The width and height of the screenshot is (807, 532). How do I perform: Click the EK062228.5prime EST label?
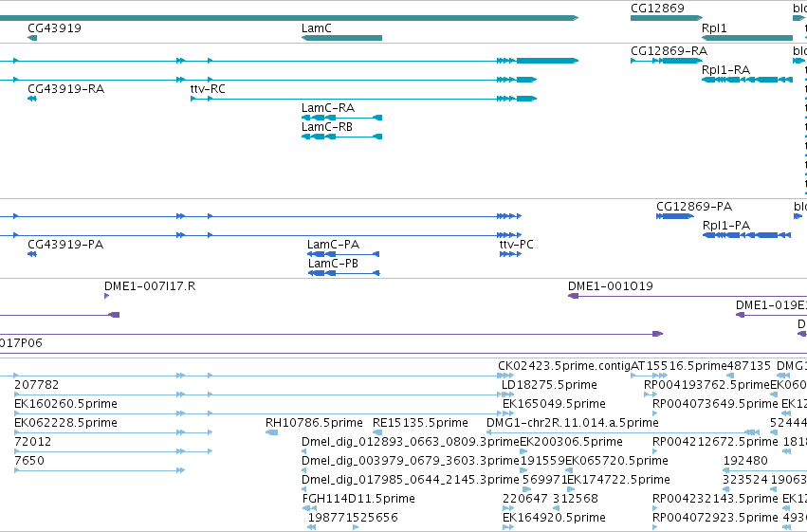pyautogui.click(x=65, y=423)
